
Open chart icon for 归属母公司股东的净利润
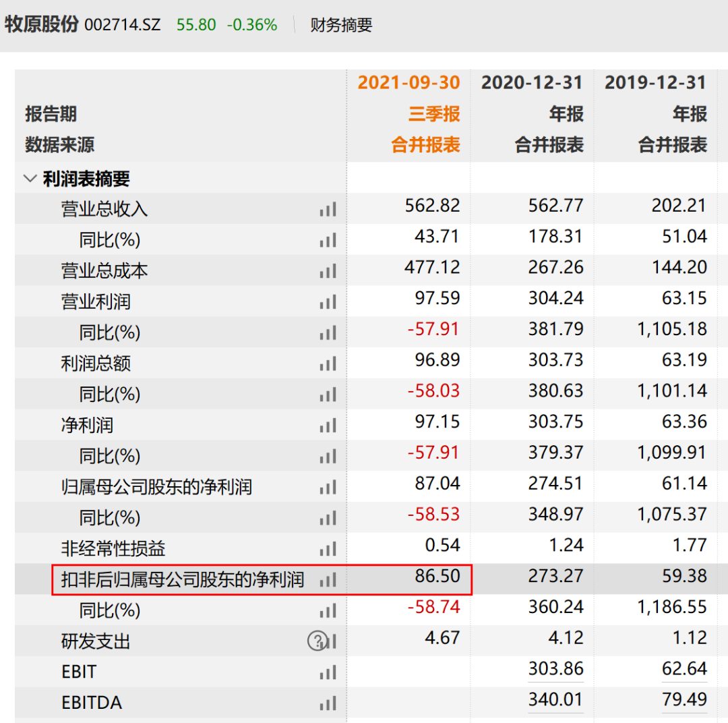tap(328, 488)
